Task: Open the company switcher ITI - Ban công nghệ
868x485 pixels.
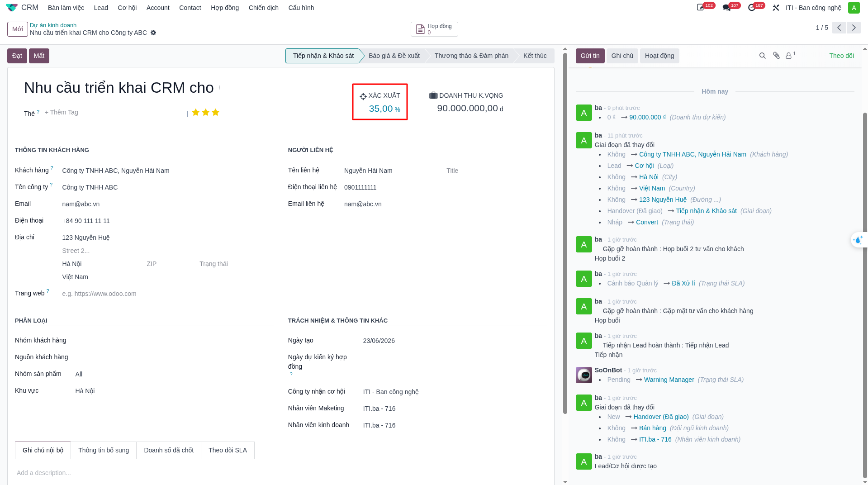Action: (813, 8)
